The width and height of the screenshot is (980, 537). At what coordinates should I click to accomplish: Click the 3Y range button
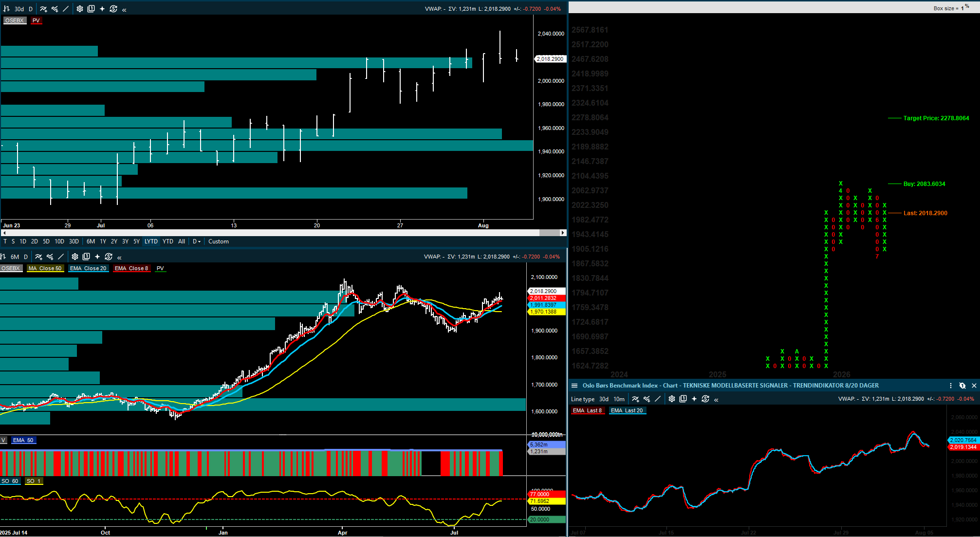coord(126,241)
